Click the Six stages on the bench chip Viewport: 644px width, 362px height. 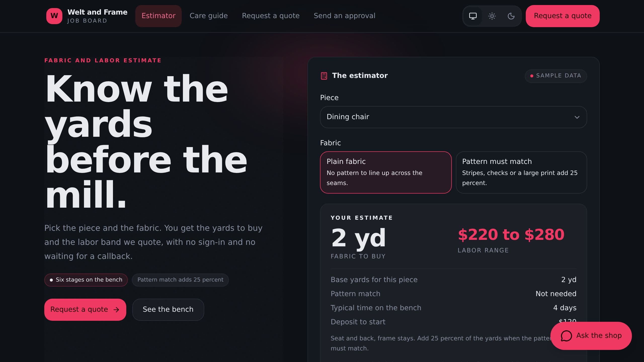(x=86, y=280)
